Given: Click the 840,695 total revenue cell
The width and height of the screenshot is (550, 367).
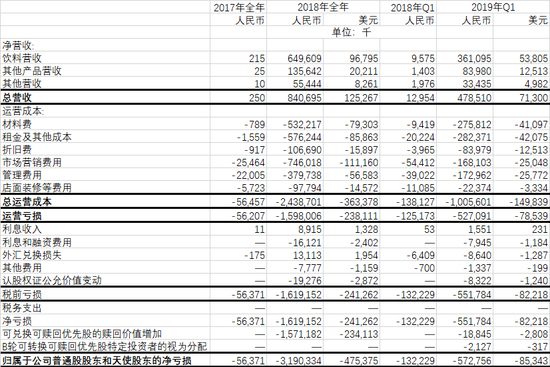Looking at the screenshot, I should pos(304,98).
